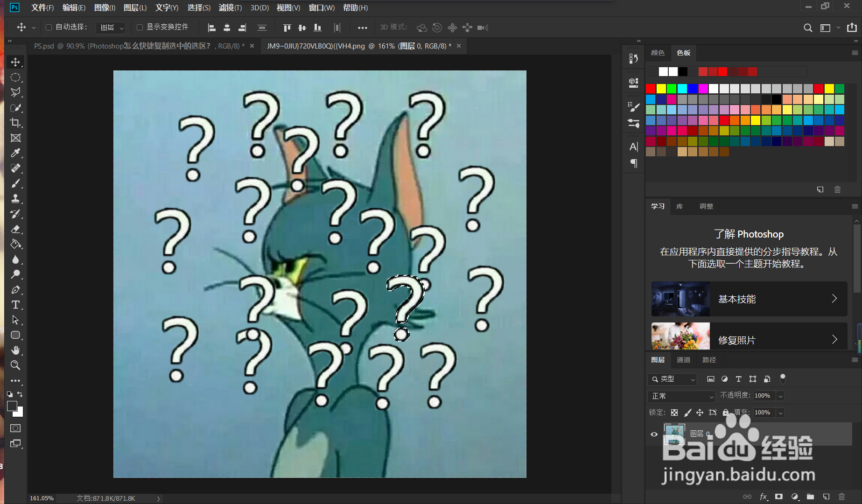Open the Swatches panel flyout menu
Image resolution: width=862 pixels, height=504 pixels.
pos(855,53)
